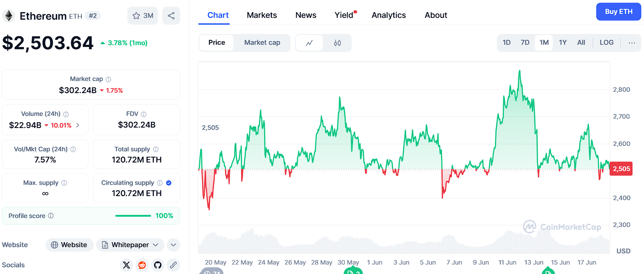Open the share icon button
The width and height of the screenshot is (644, 274).
coord(171,16)
